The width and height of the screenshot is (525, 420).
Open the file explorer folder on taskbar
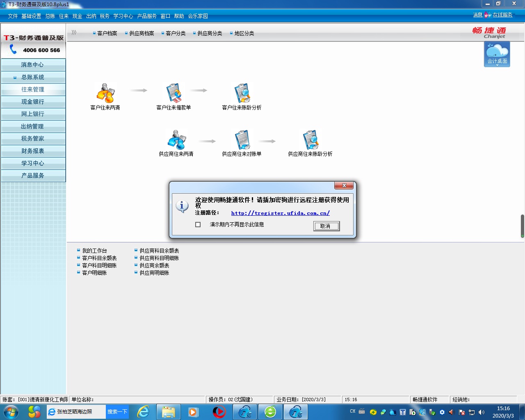[168, 412]
